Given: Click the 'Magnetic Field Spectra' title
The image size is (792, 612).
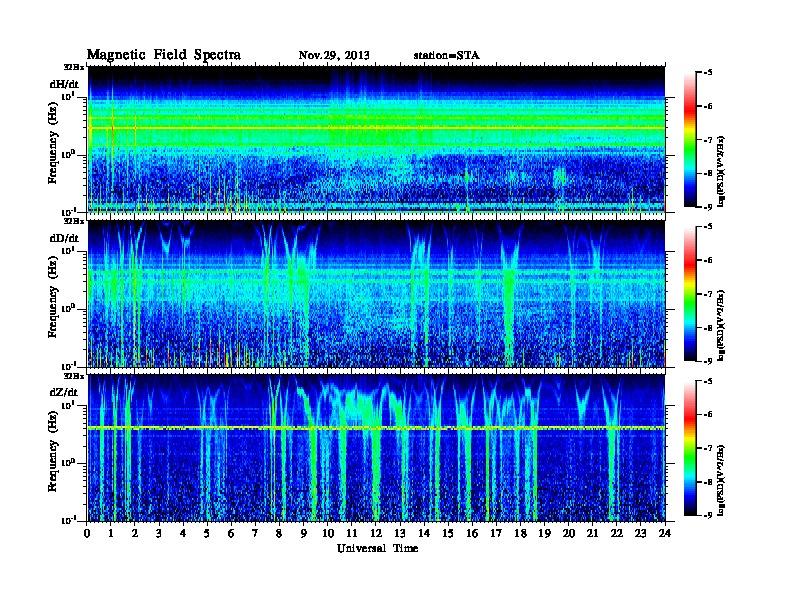Looking at the screenshot, I should [164, 55].
